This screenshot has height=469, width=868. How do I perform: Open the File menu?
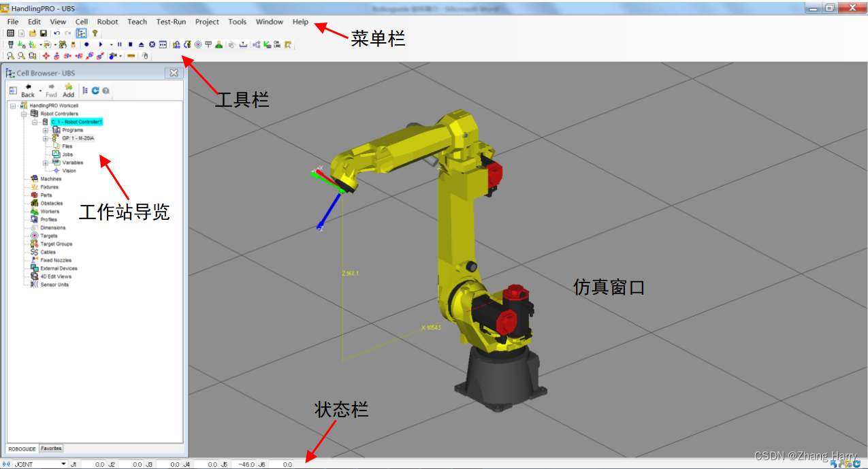pyautogui.click(x=13, y=22)
